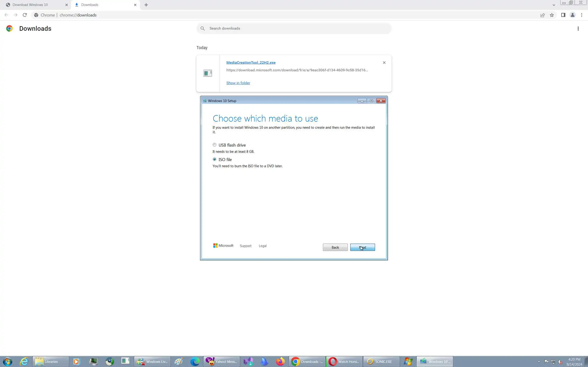Click the Chrome profile avatar icon
The image size is (588, 367).
(x=572, y=15)
